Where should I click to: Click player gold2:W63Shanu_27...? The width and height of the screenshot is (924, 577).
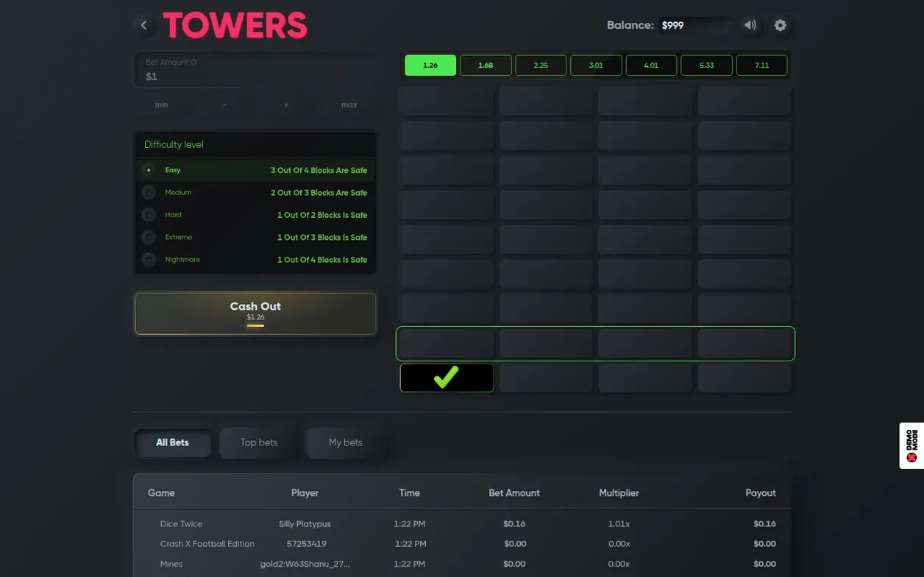pos(305,564)
